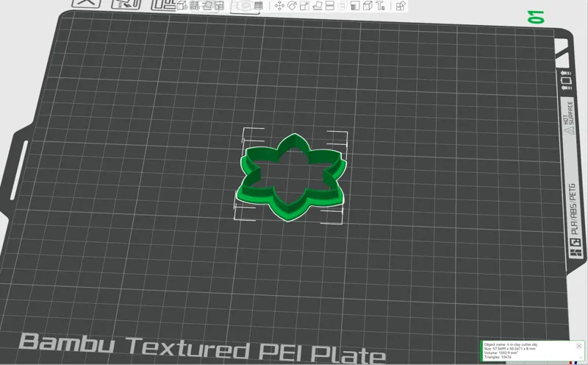Select the Move tool with four arrows
Image resolution: width=588 pixels, height=365 pixels.
[x=279, y=5]
